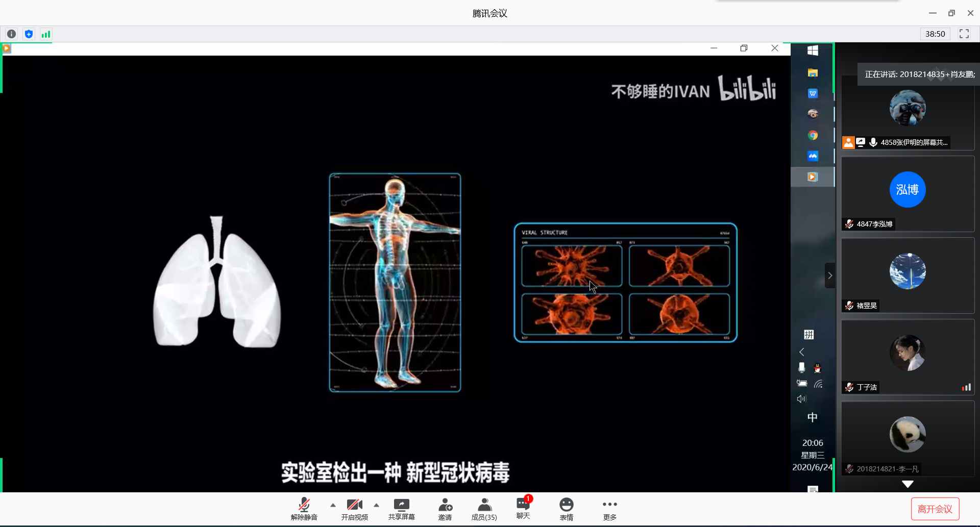
Task: Click Chrome icon in shared taskbar
Action: click(x=813, y=135)
